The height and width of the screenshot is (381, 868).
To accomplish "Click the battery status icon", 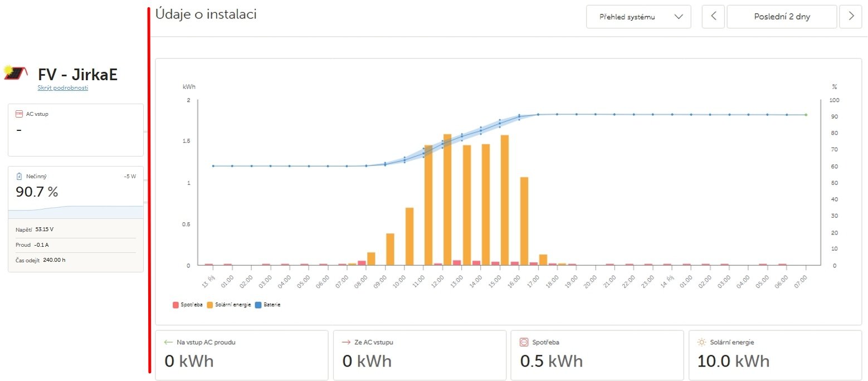I will pos(19,176).
